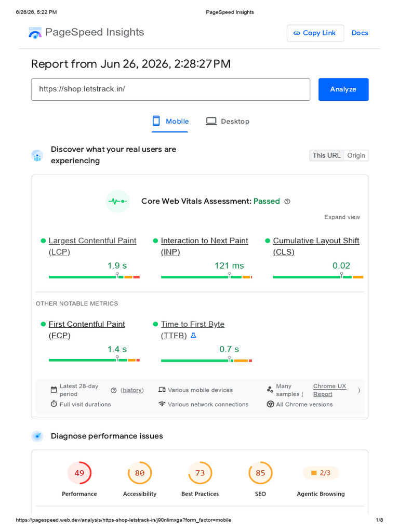This screenshot has height=532, width=399.
Task: Click the INP value 121 ms
Action: click(229, 265)
